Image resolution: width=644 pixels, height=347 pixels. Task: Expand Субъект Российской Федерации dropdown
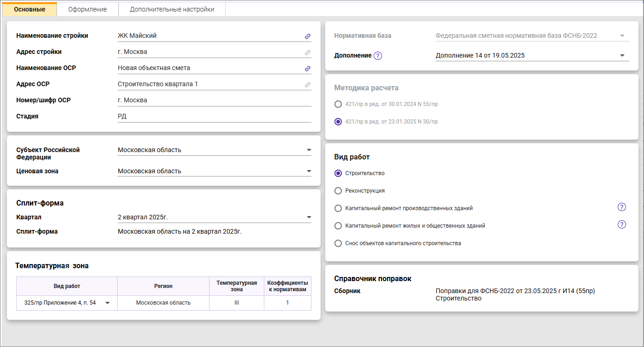pos(309,150)
